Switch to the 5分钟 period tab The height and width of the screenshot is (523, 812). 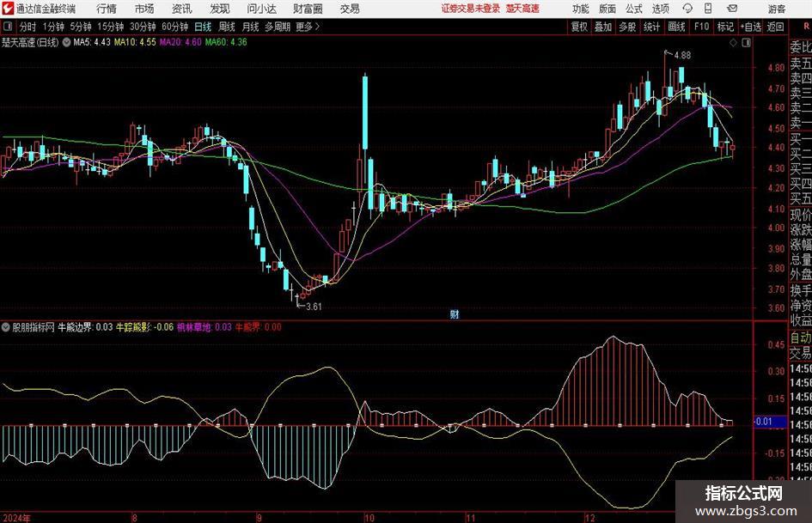click(81, 27)
